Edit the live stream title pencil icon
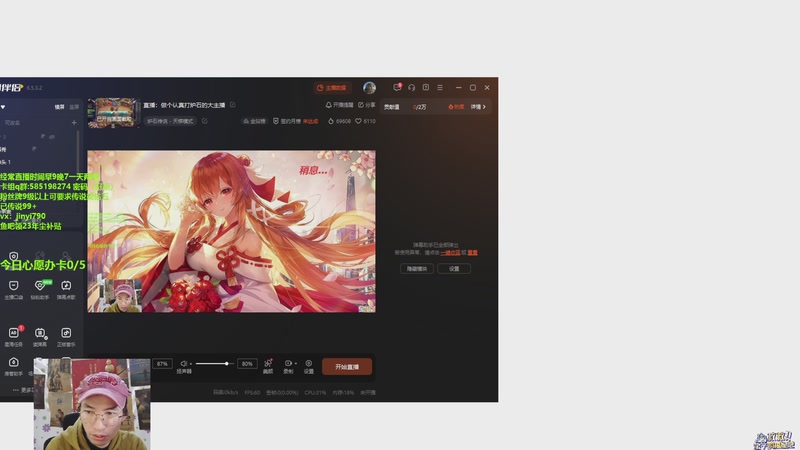This screenshot has width=800, height=450. [x=233, y=105]
